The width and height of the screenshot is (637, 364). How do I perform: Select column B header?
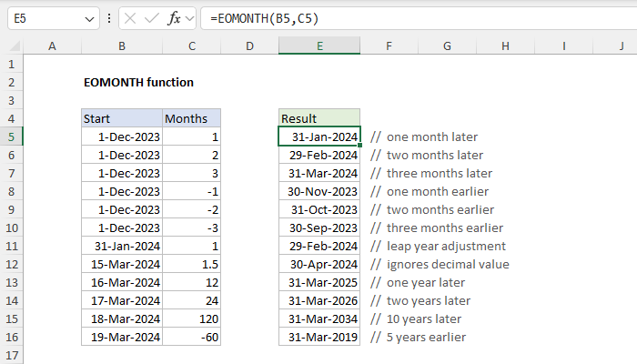coord(122,45)
